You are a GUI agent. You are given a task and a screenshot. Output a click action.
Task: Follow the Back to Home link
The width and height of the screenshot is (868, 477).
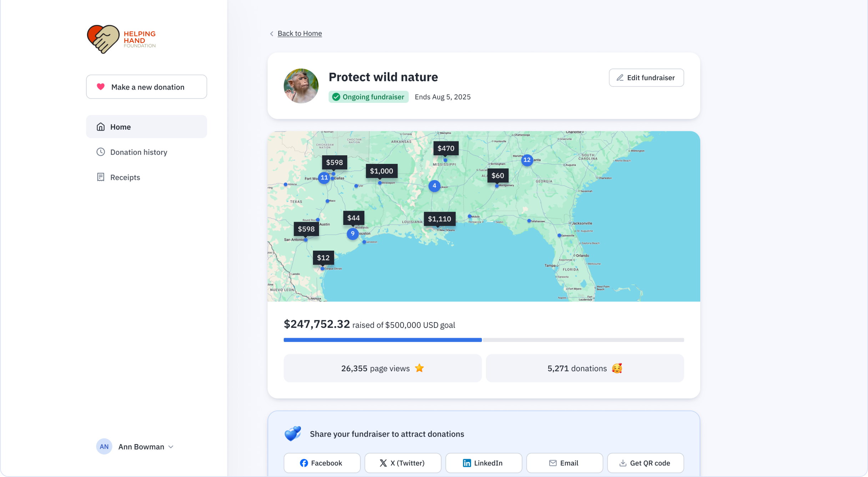pos(299,33)
